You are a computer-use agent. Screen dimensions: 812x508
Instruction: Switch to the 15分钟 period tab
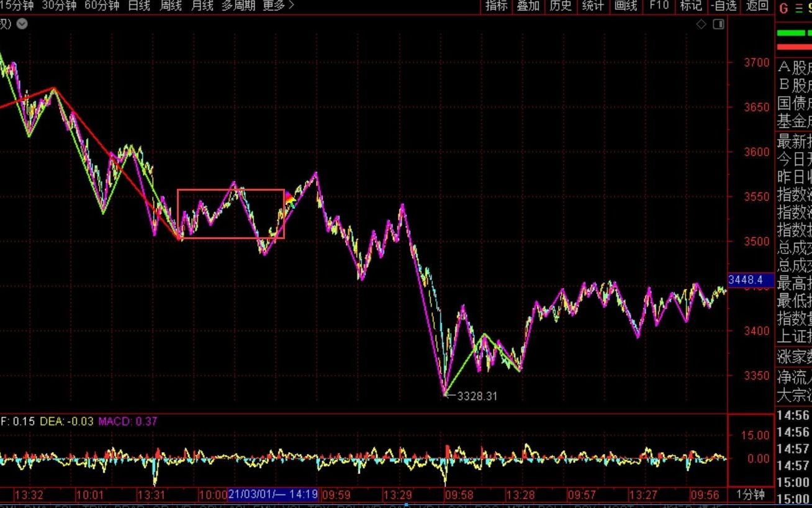point(17,6)
